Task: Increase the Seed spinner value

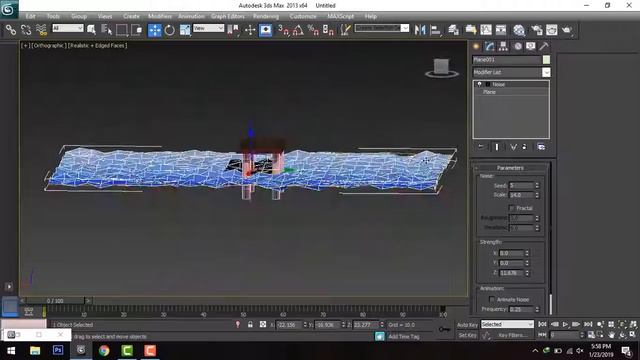Action: click(x=537, y=184)
